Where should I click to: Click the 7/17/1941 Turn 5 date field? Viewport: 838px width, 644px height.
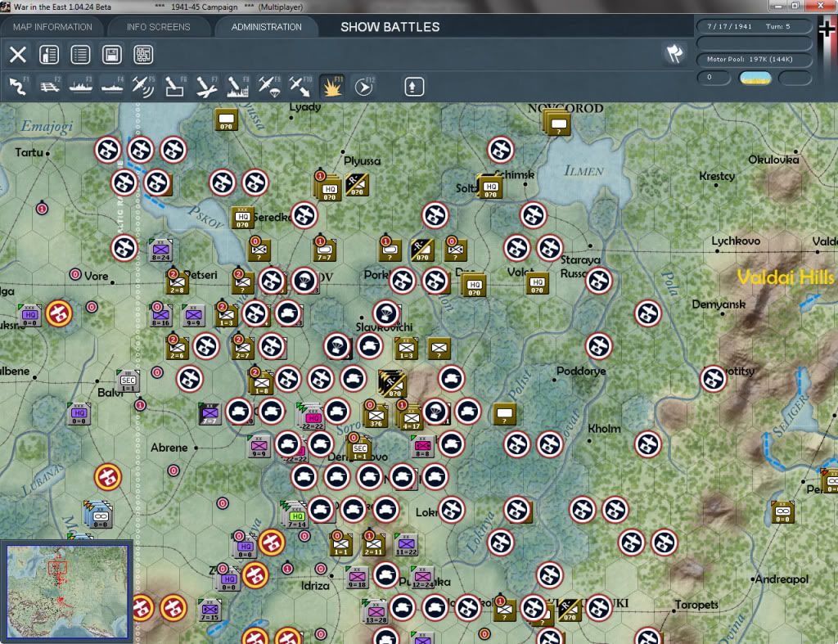click(x=754, y=26)
